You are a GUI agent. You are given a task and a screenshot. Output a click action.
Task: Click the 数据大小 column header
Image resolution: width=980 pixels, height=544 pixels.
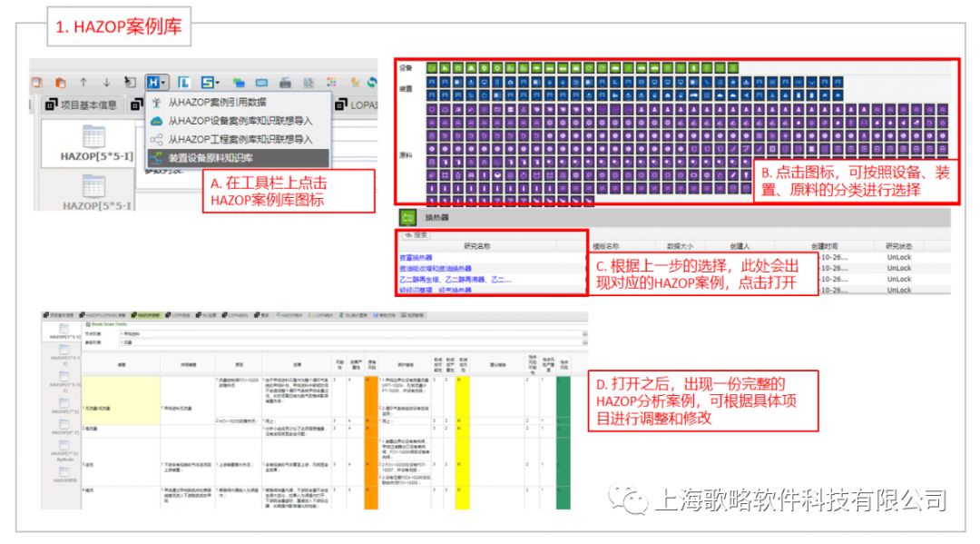coord(680,246)
